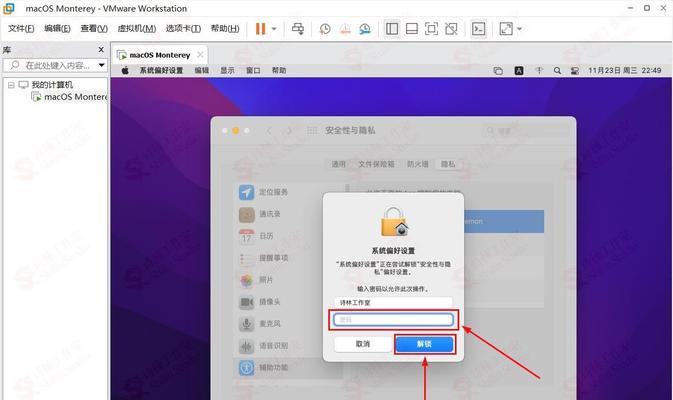
Task: Open the dropdown arrow next to pause
Action: [x=274, y=29]
